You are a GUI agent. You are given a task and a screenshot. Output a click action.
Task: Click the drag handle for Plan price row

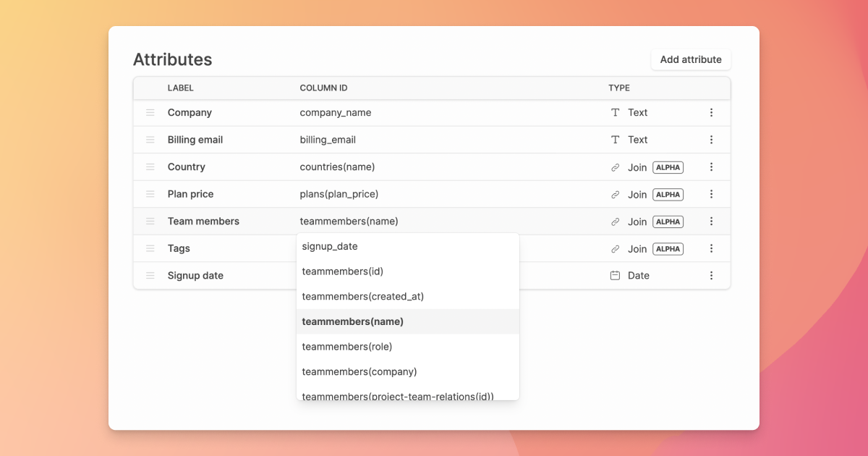click(150, 194)
